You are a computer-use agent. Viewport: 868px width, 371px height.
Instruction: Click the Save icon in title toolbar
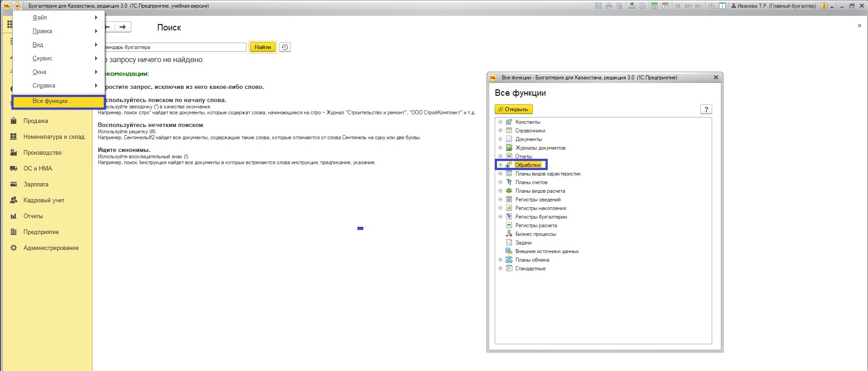coord(598,6)
